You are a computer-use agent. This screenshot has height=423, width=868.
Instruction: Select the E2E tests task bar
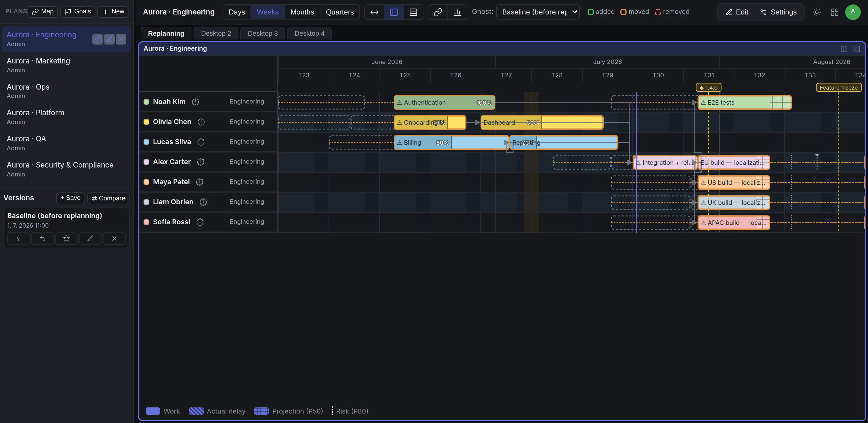click(745, 102)
